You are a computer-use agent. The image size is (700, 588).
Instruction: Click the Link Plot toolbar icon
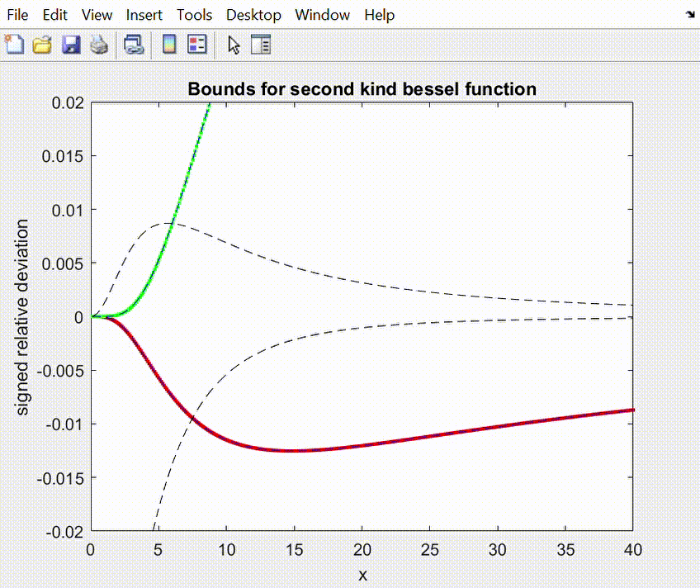pyautogui.click(x=134, y=45)
